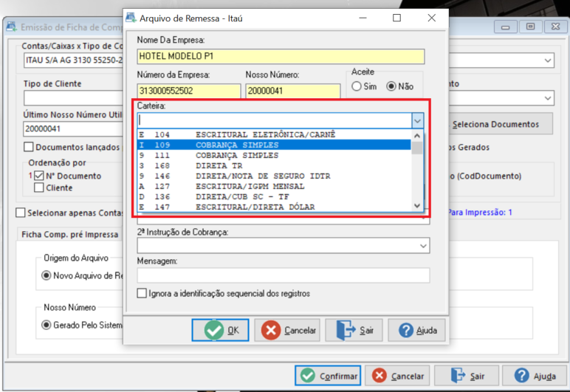
Task: Collapse the Carteira dropdown arrow
Action: [417, 120]
